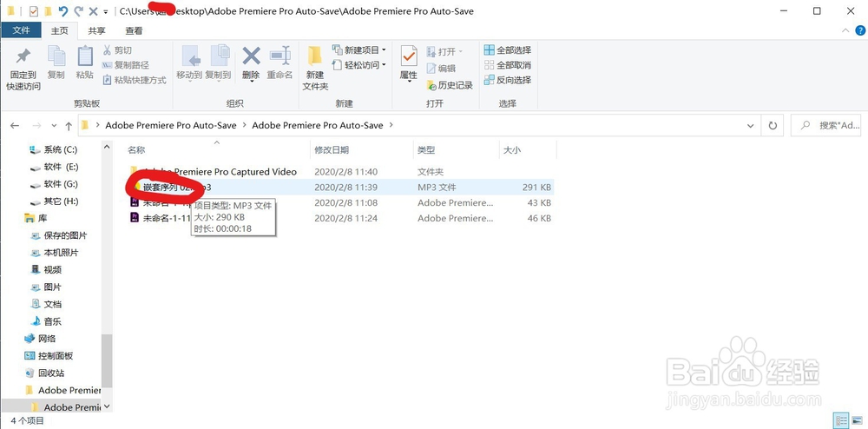868x429 pixels.
Task: Switch to Share (共享) tab
Action: pos(97,31)
